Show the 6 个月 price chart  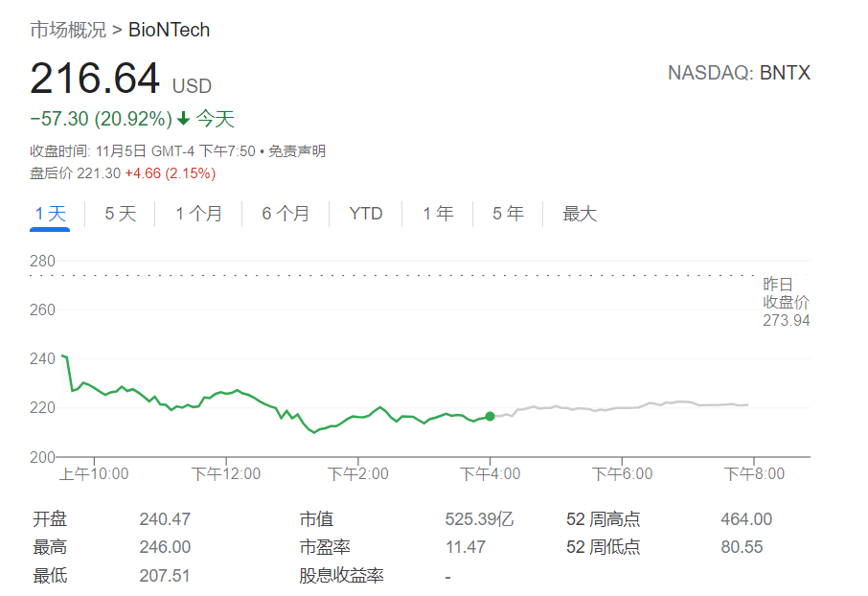point(286,214)
